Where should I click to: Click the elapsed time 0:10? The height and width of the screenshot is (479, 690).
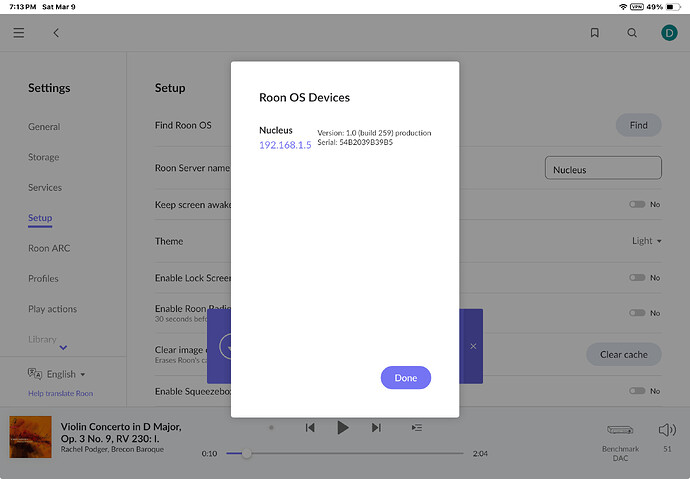click(x=209, y=453)
